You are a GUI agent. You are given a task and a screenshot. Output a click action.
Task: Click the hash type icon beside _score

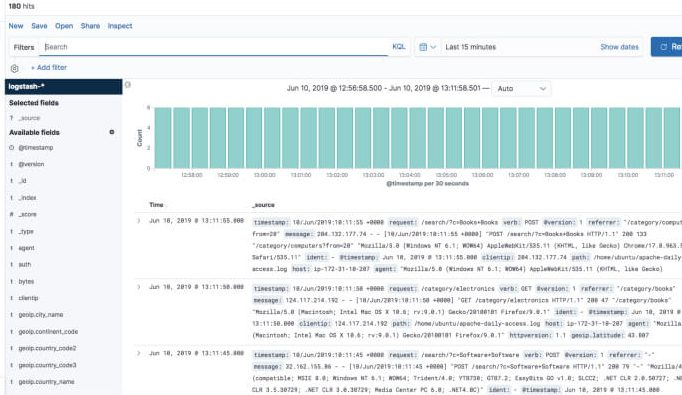click(x=12, y=214)
